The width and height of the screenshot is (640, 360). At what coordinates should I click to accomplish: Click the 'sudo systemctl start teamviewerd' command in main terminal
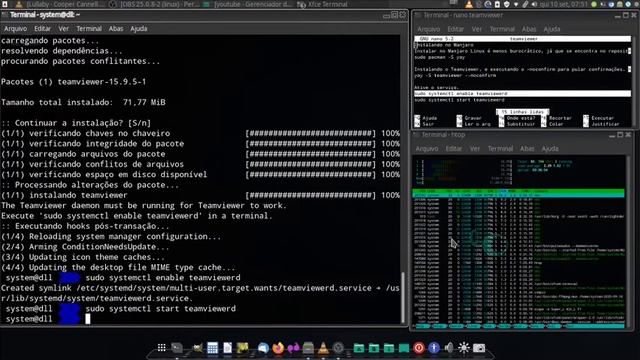click(160, 309)
